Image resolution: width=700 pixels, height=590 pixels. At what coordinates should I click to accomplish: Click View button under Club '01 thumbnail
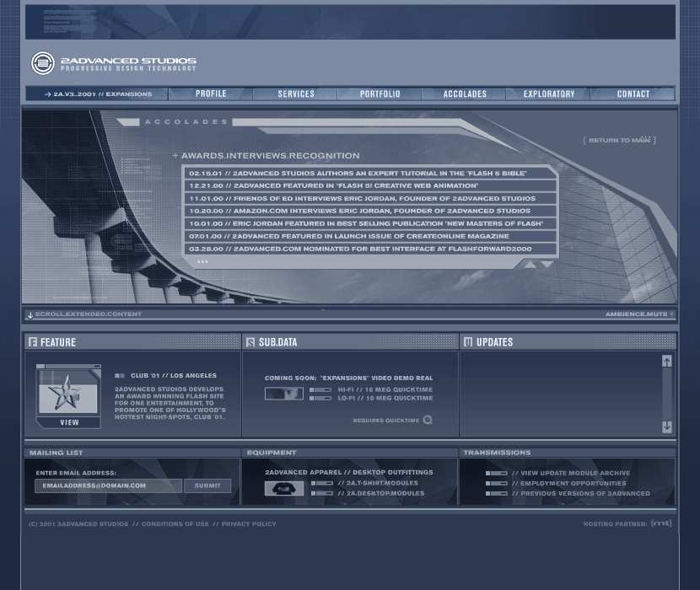pos(69,422)
